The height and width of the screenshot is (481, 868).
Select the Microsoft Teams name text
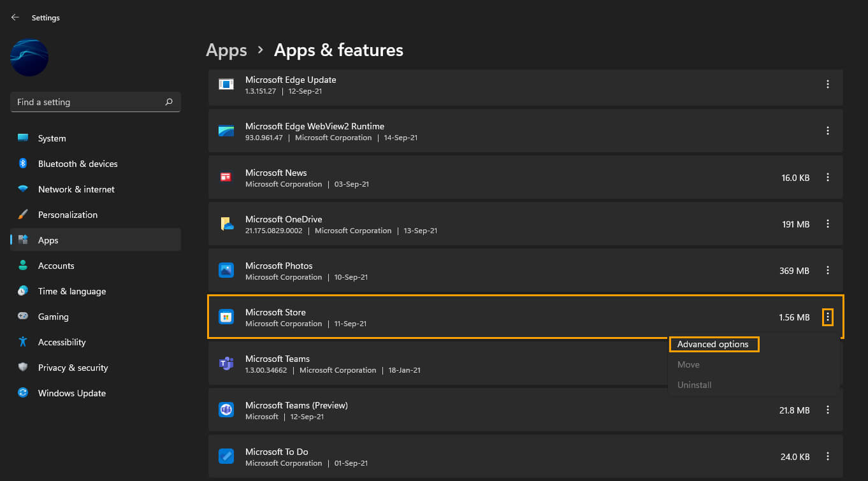[277, 359]
